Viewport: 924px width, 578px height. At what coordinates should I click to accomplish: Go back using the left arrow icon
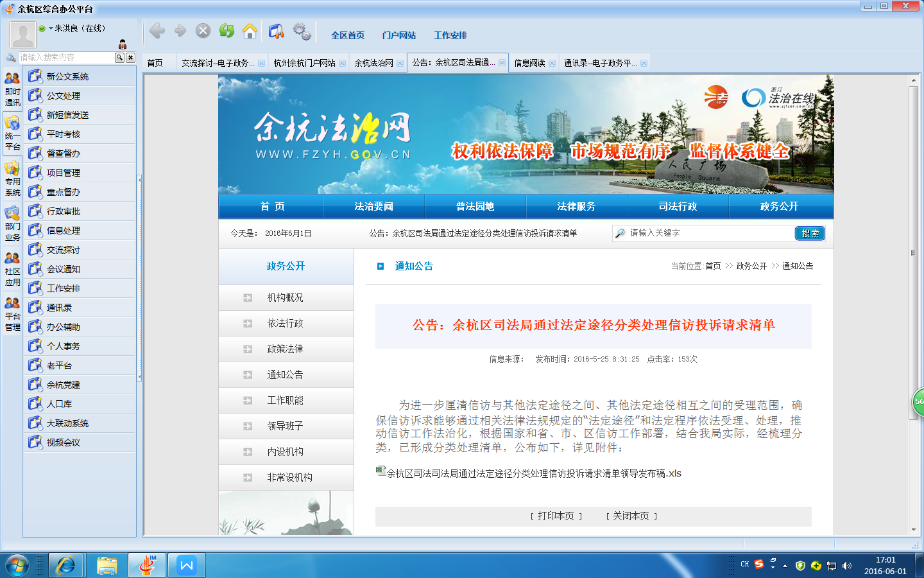point(157,31)
